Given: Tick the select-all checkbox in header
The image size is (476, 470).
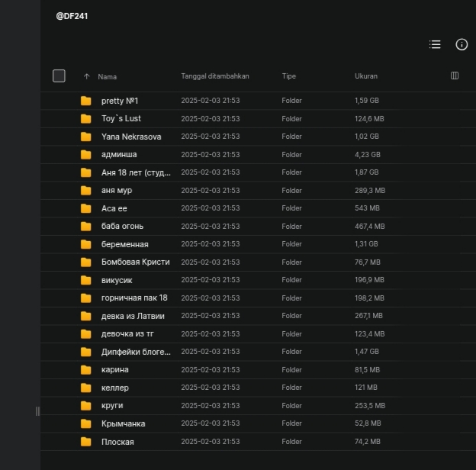Looking at the screenshot, I should click(x=59, y=76).
